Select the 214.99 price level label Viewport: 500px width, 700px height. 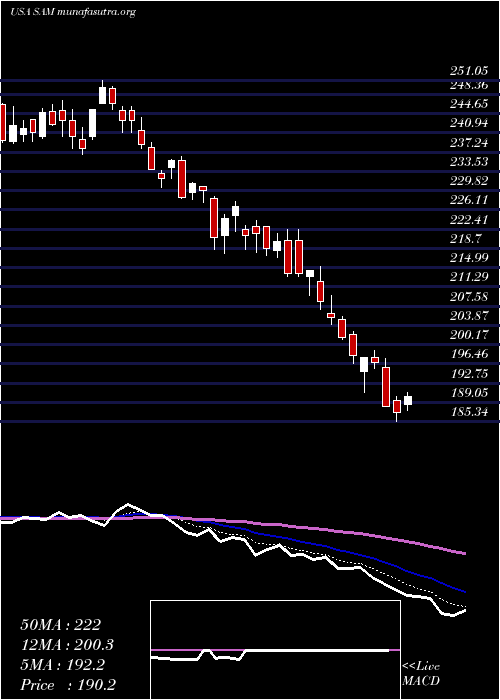(x=468, y=258)
